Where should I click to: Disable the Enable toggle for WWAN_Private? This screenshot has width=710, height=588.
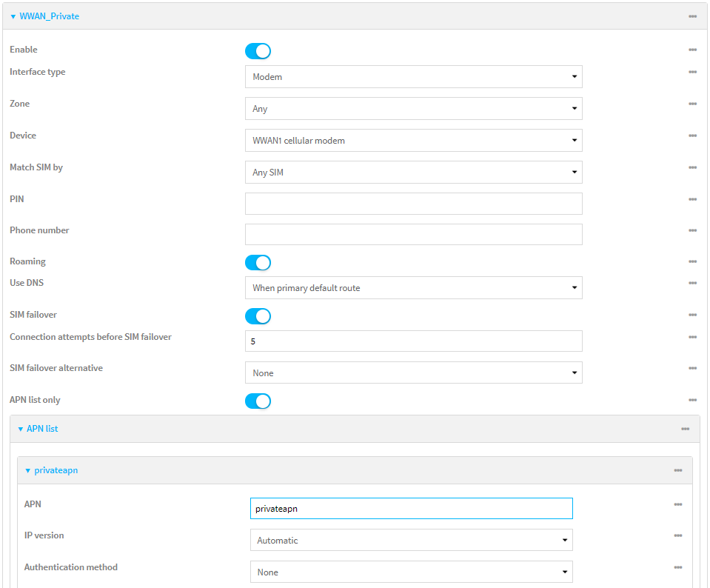(x=258, y=50)
